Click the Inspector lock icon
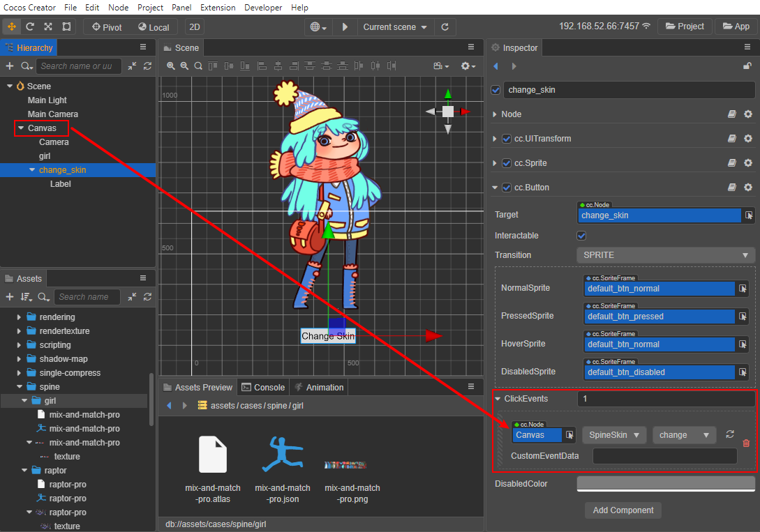The height and width of the screenshot is (532, 760). coord(747,66)
